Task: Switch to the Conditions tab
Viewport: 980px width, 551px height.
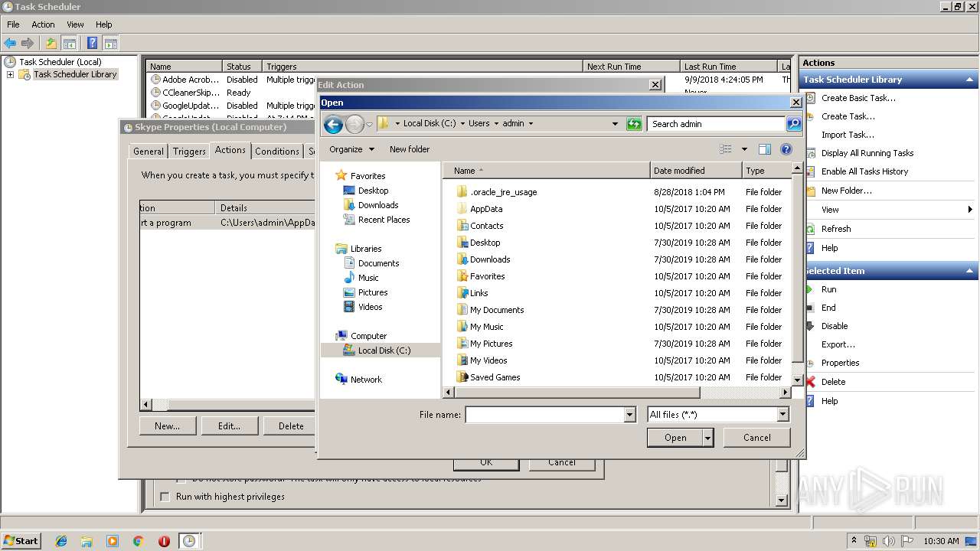Action: 277,152
